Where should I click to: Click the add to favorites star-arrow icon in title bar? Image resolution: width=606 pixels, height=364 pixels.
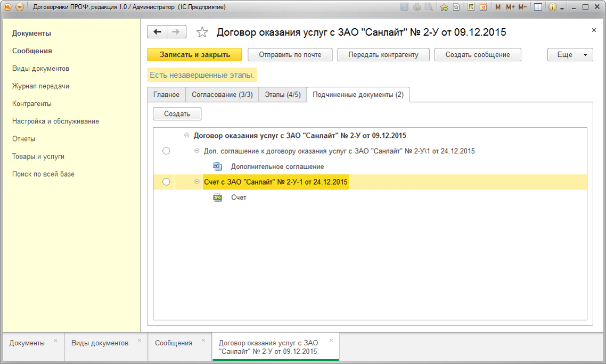coord(444,7)
